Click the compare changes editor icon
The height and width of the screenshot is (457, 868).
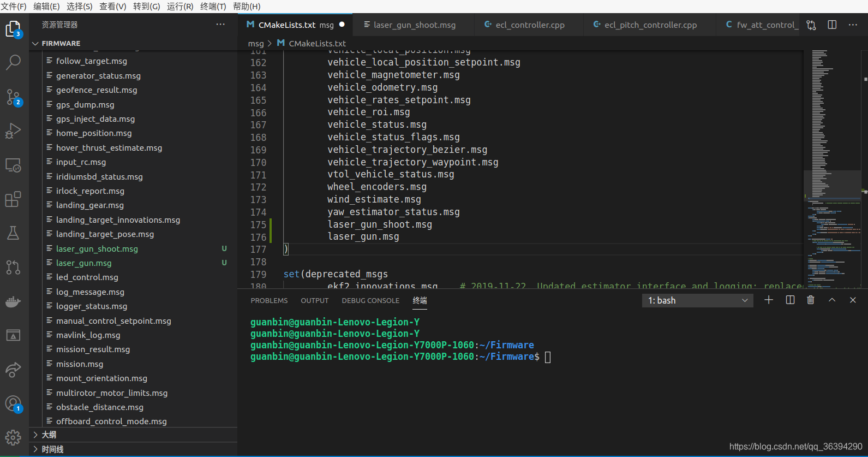pyautogui.click(x=811, y=25)
